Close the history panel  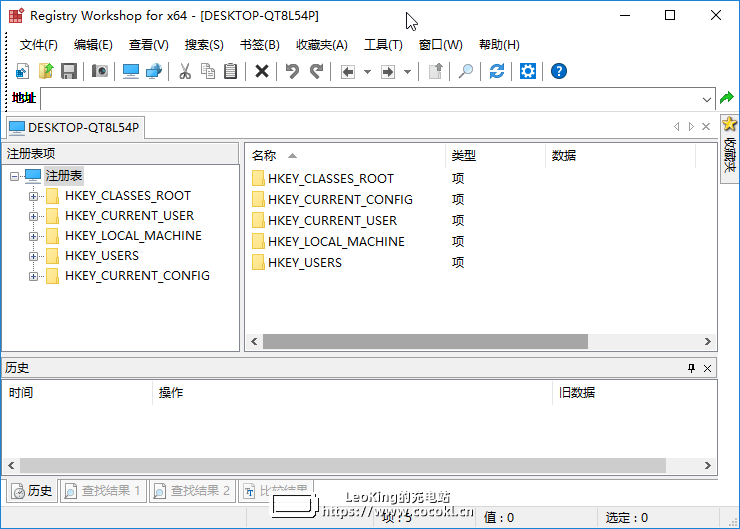tap(707, 368)
